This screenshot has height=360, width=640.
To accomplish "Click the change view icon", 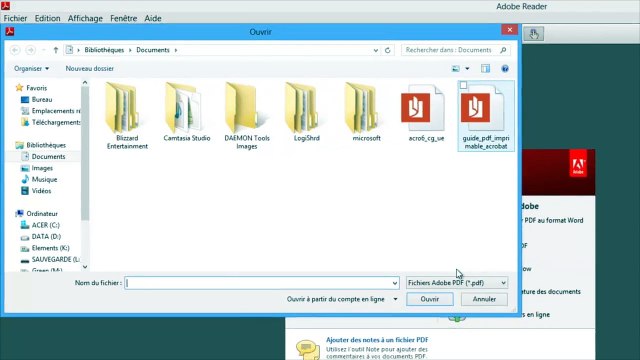I will (x=456, y=69).
